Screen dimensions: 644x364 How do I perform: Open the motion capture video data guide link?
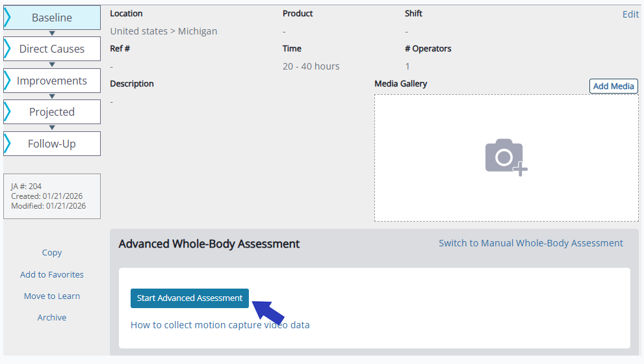click(220, 325)
